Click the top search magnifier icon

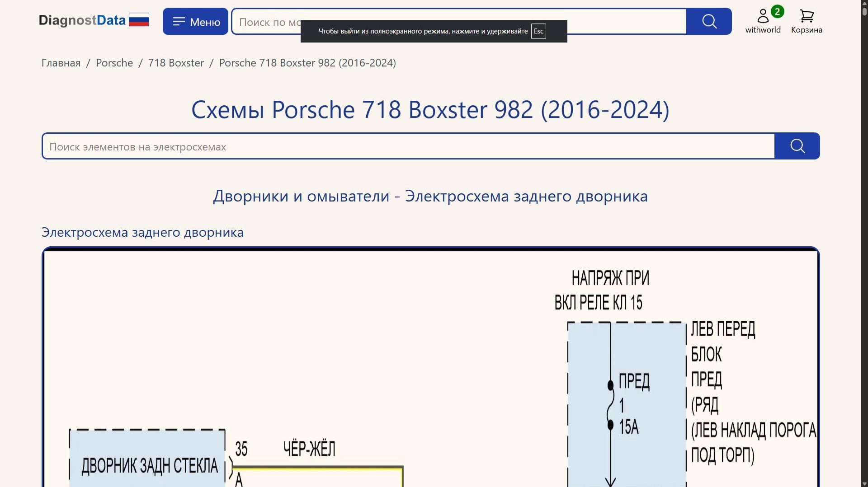click(x=708, y=21)
